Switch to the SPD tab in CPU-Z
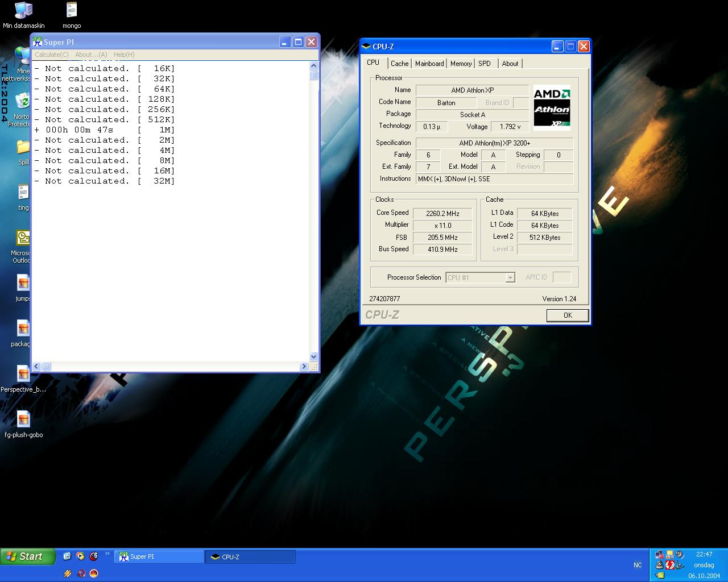This screenshot has width=728, height=582. 485,64
